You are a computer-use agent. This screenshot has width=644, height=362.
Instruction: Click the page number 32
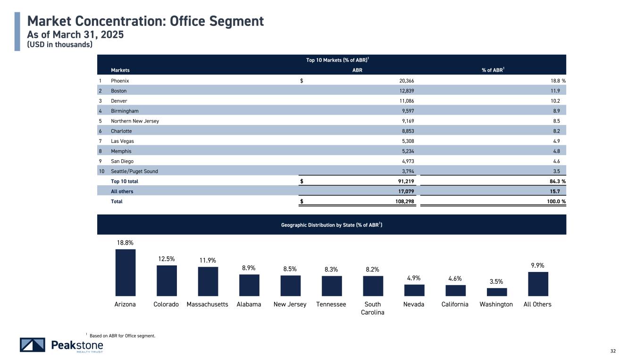(613, 351)
